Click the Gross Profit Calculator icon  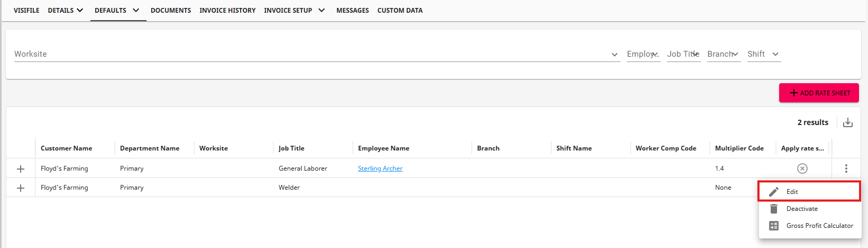(x=774, y=226)
